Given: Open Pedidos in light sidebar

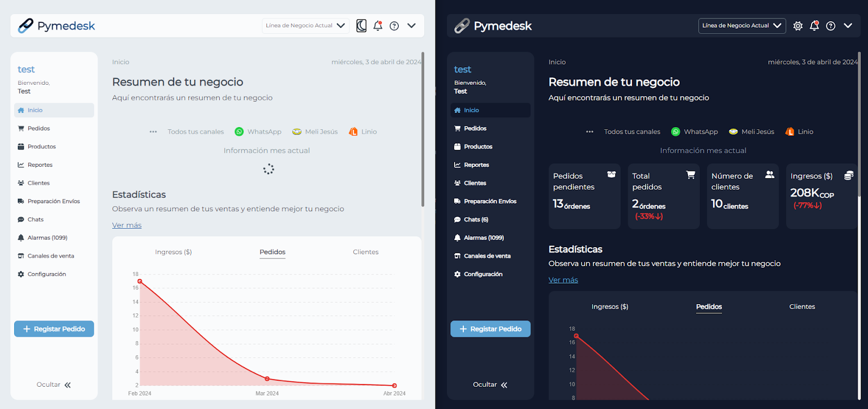Looking at the screenshot, I should point(54,128).
